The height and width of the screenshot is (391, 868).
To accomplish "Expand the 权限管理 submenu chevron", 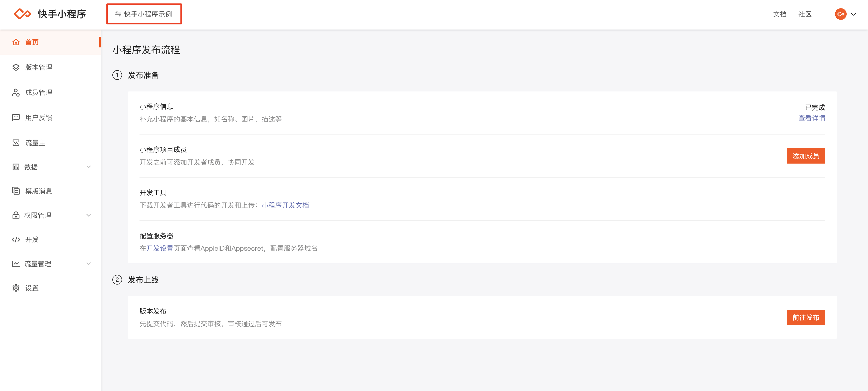I will point(89,215).
